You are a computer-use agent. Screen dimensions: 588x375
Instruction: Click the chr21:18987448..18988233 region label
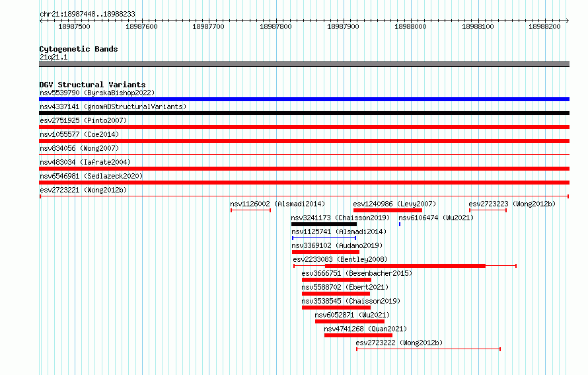pos(87,14)
